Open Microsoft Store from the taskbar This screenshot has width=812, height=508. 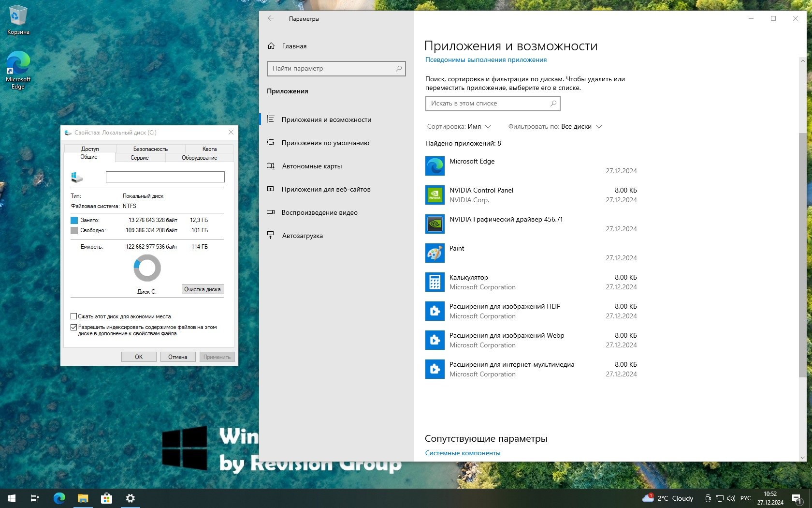pyautogui.click(x=106, y=498)
